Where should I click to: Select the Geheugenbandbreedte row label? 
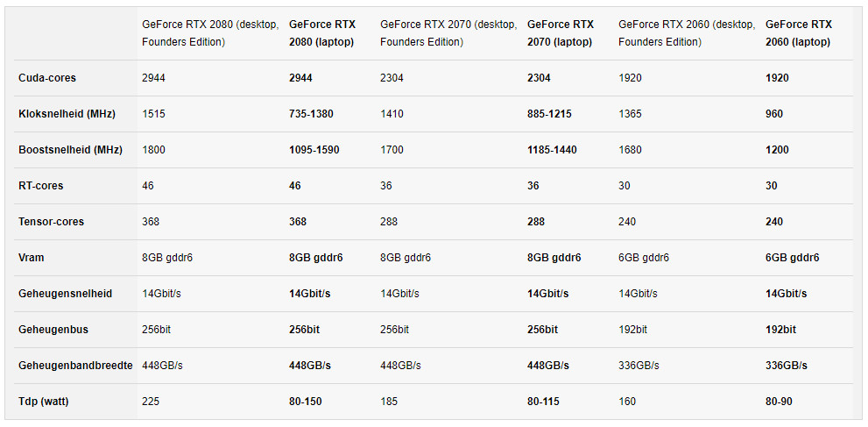pos(75,367)
